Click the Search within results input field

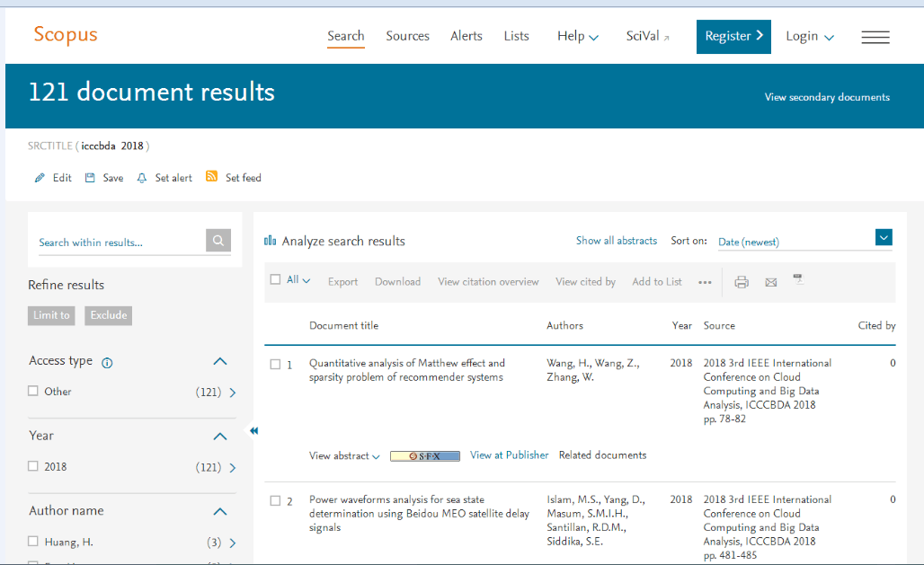(121, 243)
